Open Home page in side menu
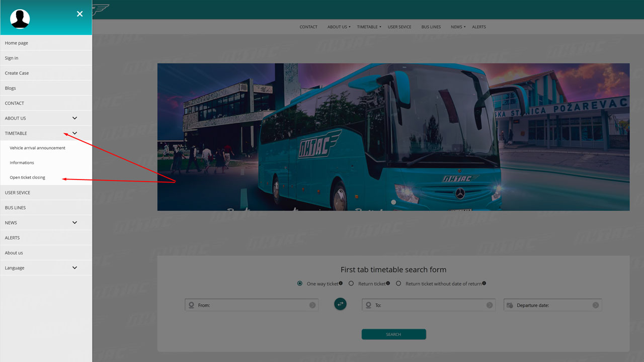This screenshot has height=362, width=644. click(x=46, y=43)
